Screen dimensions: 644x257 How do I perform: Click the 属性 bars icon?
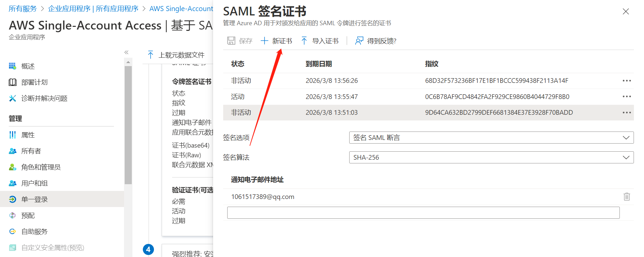coord(12,135)
